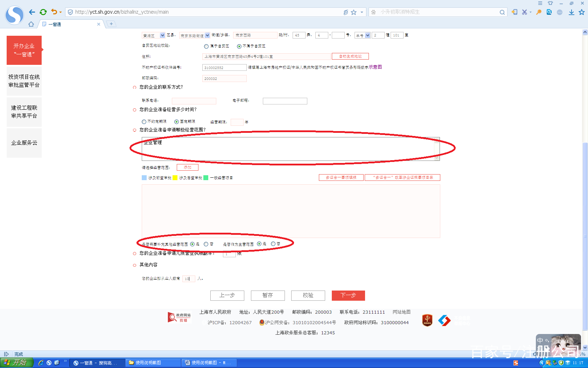Select the 不属于自贸区 radio button

239,46
